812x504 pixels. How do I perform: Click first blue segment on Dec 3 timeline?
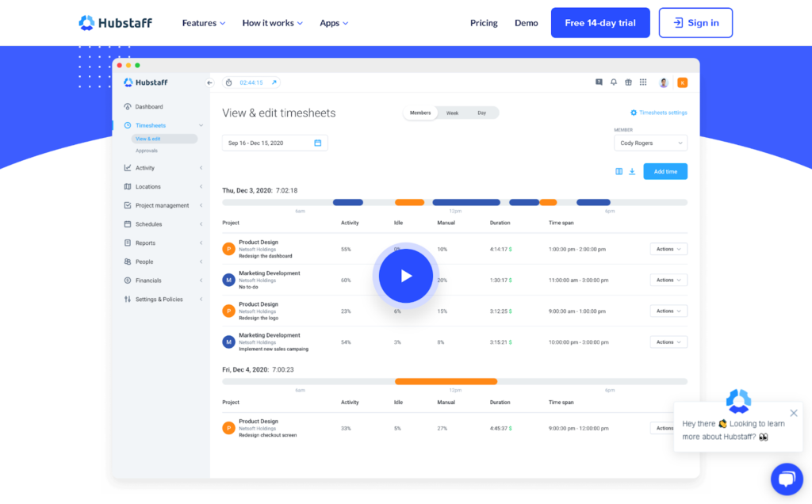(348, 202)
